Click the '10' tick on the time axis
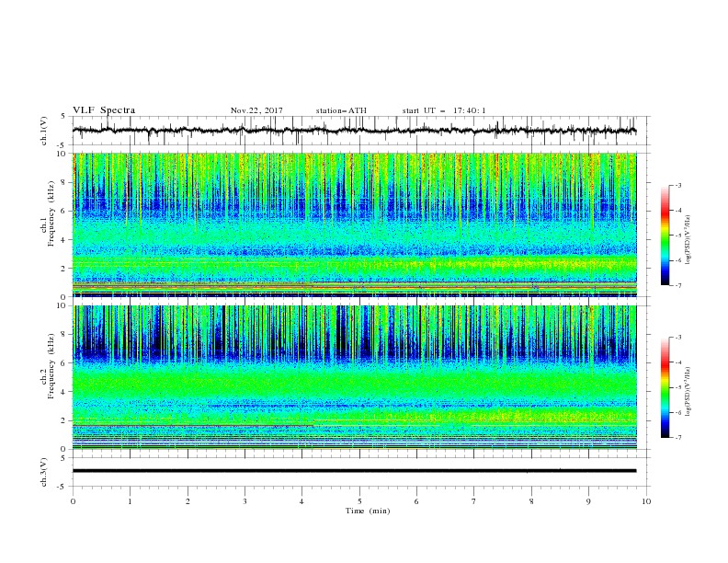Viewport: 728px width, 563px height. pos(646,501)
